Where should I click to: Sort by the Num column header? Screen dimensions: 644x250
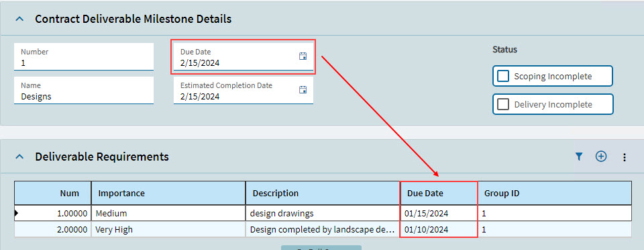52,193
